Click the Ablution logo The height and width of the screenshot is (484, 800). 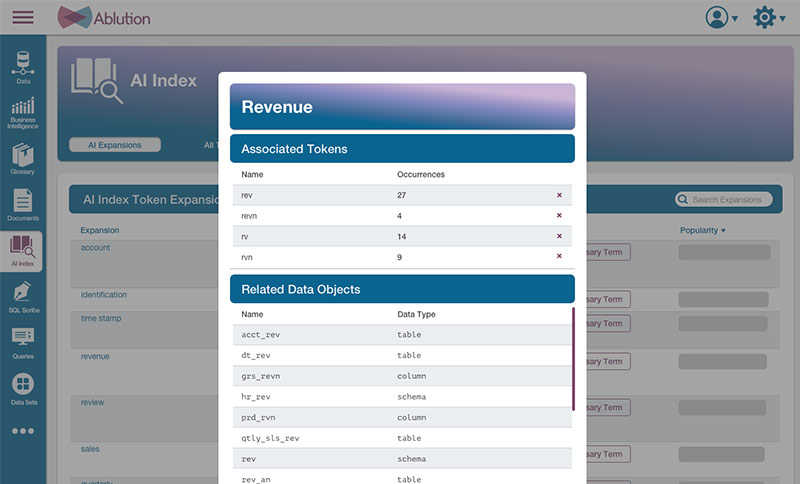[104, 18]
